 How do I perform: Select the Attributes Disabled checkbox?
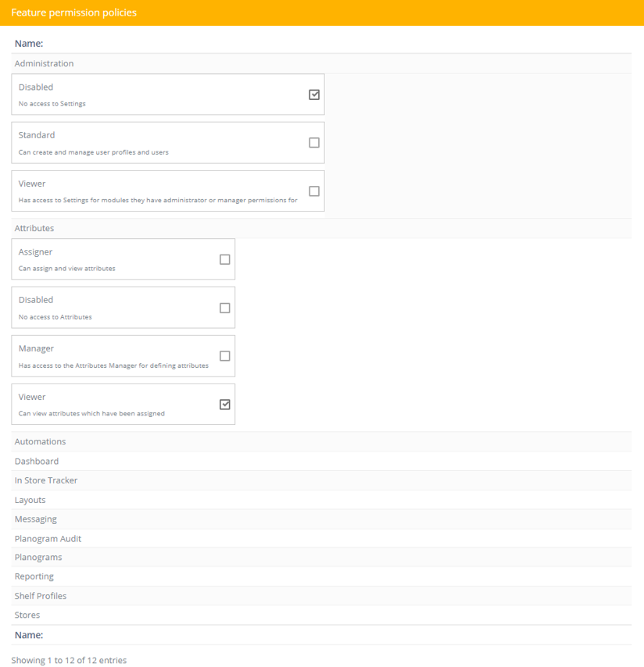pos(225,308)
